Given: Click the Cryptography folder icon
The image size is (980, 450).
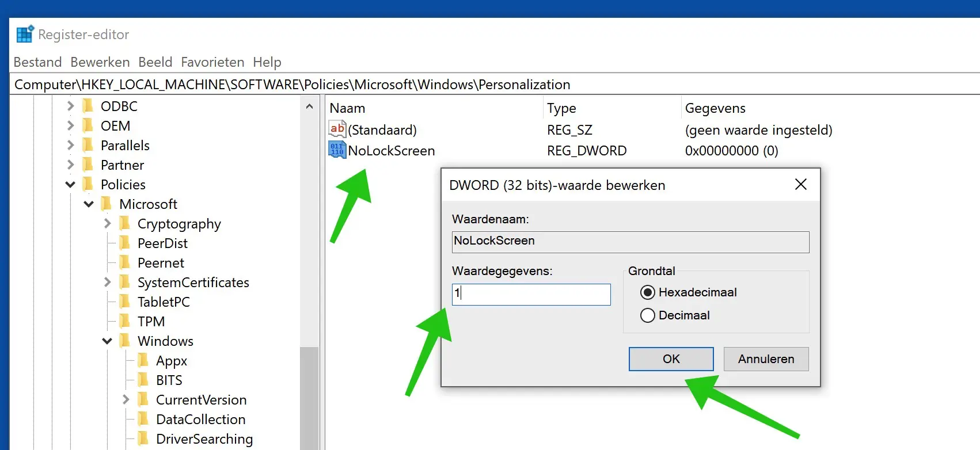Looking at the screenshot, I should click(125, 223).
